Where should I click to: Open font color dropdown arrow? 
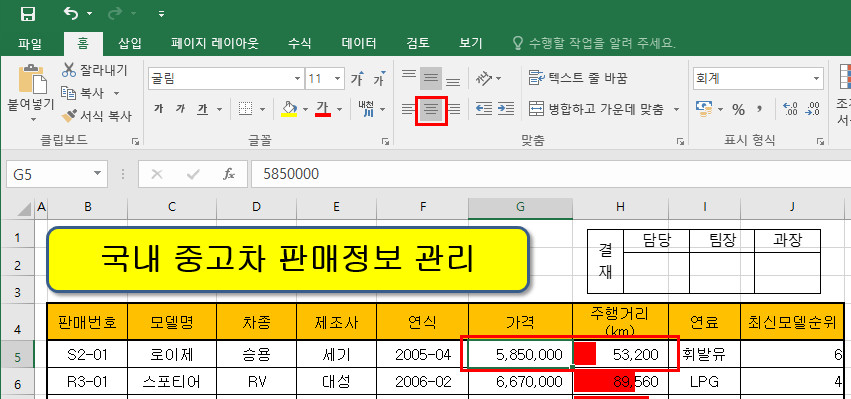coord(339,109)
